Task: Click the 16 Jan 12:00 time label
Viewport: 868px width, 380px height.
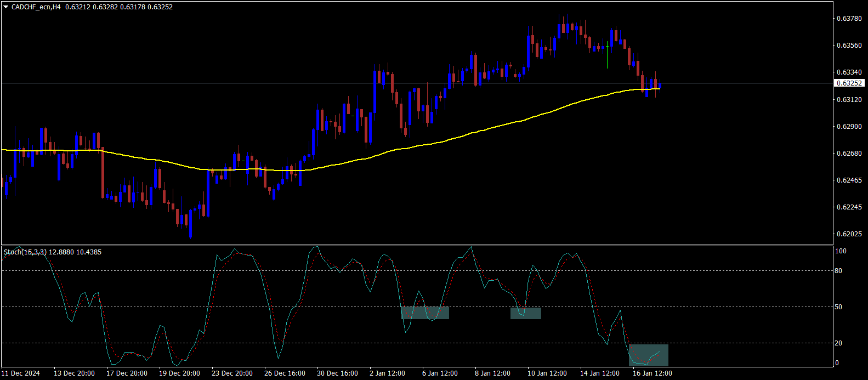Action: (653, 373)
